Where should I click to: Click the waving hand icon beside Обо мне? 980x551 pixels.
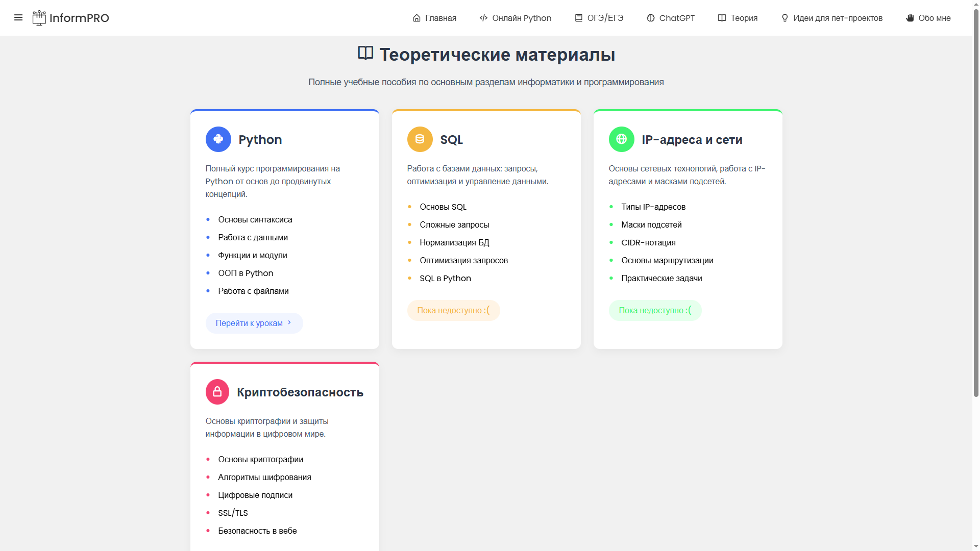[x=910, y=18]
